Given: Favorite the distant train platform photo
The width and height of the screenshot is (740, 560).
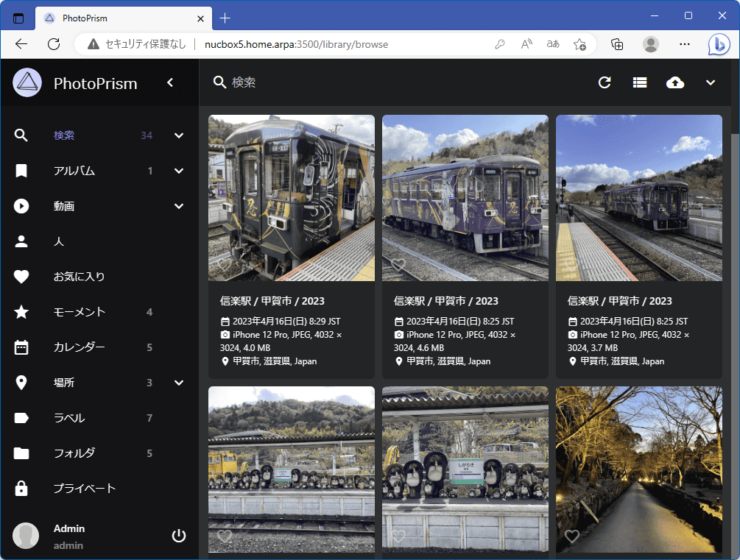Looking at the screenshot, I should (x=572, y=265).
